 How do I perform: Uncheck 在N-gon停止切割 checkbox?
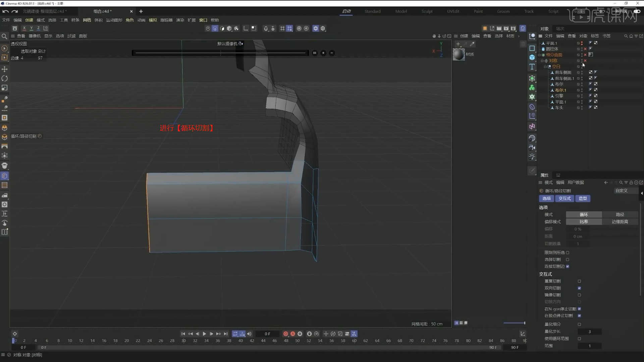[x=579, y=309]
